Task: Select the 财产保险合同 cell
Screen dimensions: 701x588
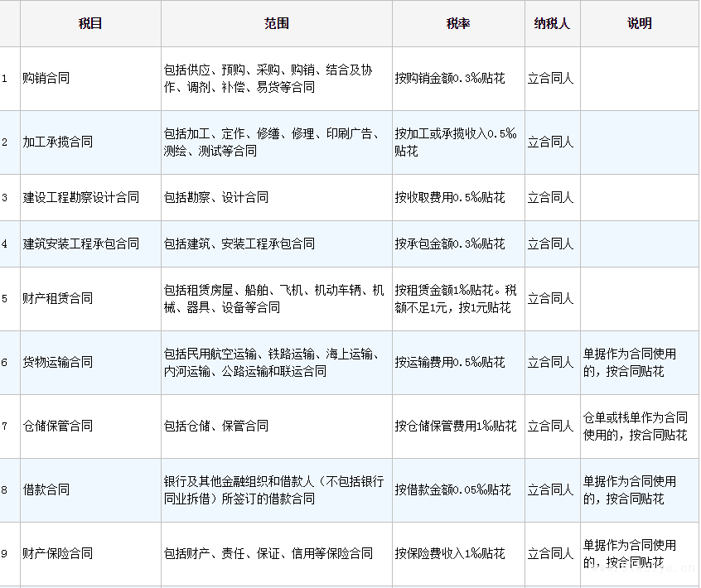Action: click(58, 554)
